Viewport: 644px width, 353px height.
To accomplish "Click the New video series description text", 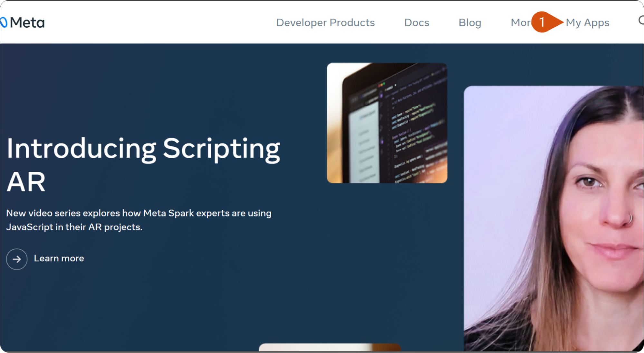I will 139,220.
